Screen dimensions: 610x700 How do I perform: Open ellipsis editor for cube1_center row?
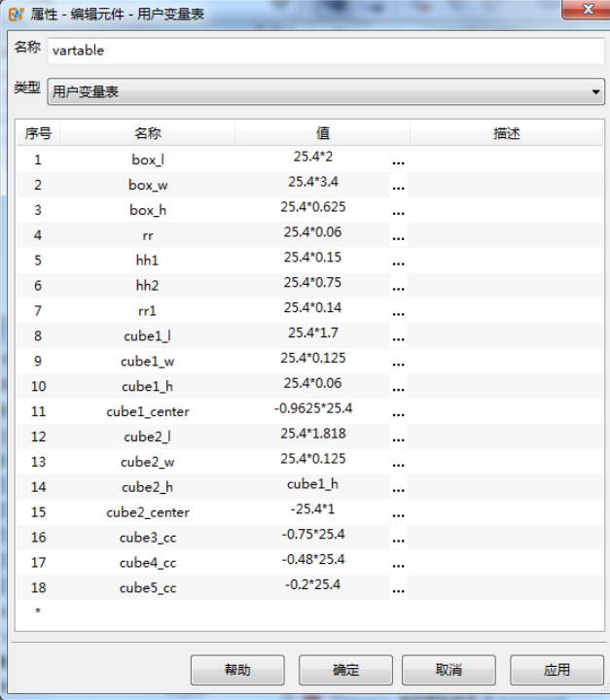coord(398,411)
